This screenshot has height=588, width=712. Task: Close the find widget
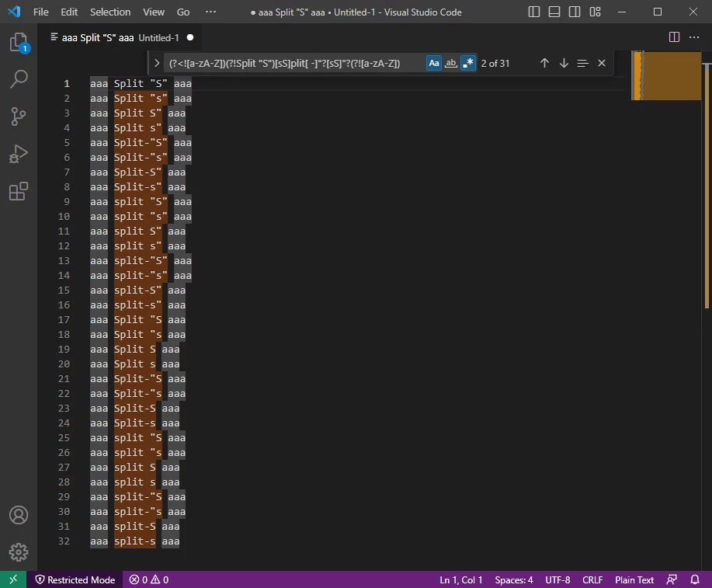602,63
